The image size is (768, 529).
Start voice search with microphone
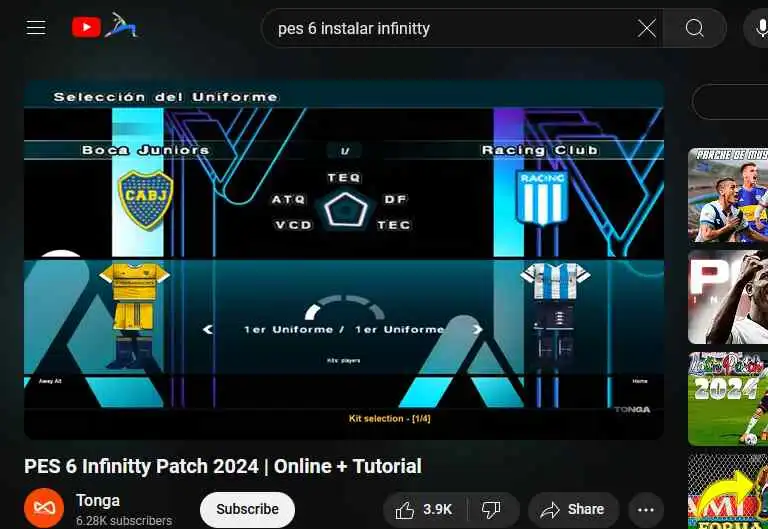(758, 28)
